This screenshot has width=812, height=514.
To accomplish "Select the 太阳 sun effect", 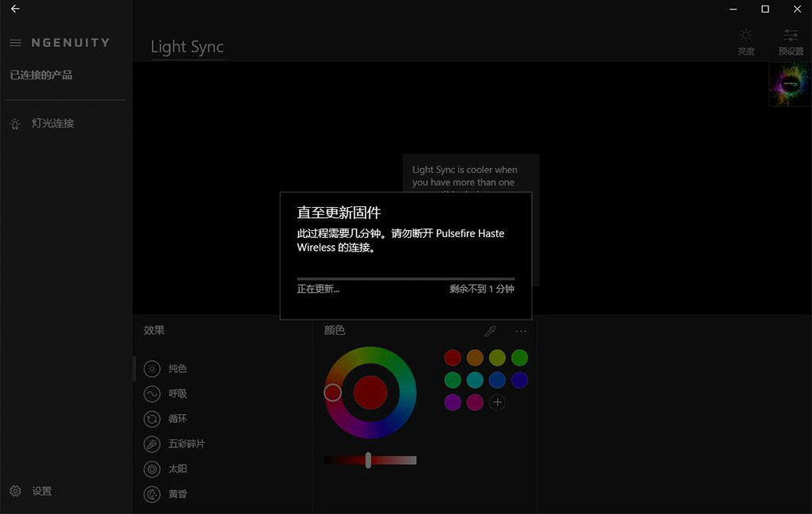I will (165, 469).
